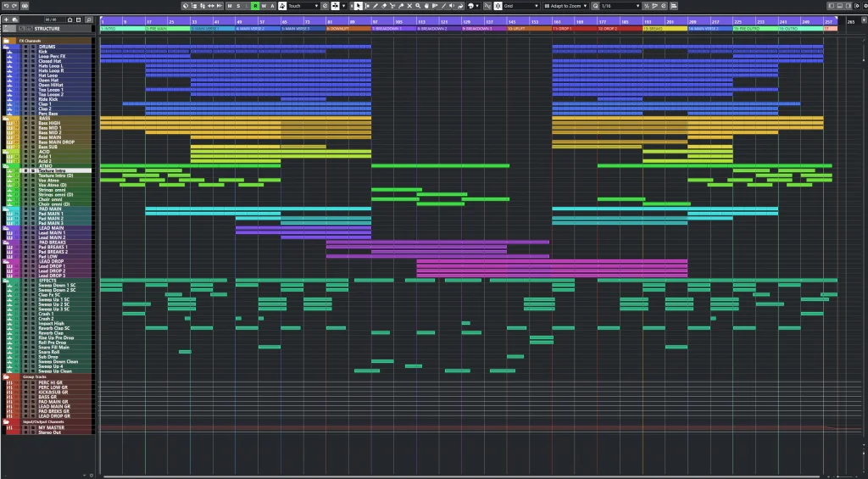Click the BREAKDOWN 1 arranger section

pos(393,28)
